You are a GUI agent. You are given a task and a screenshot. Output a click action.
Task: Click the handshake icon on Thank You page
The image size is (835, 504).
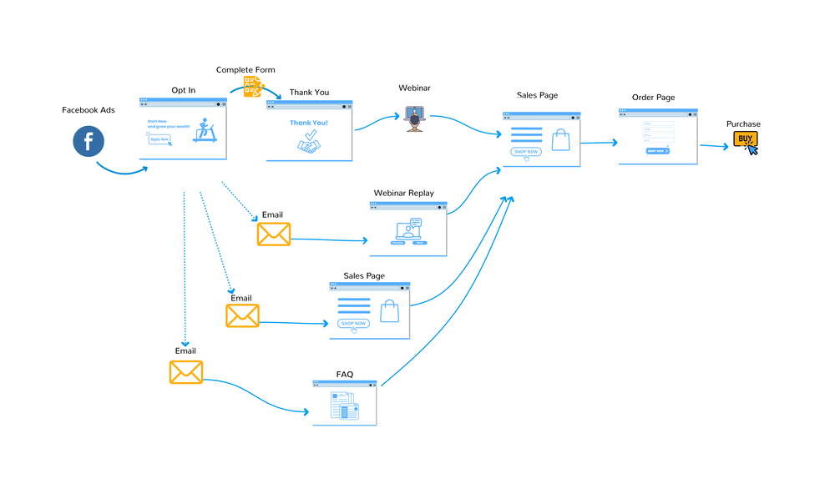click(x=309, y=145)
